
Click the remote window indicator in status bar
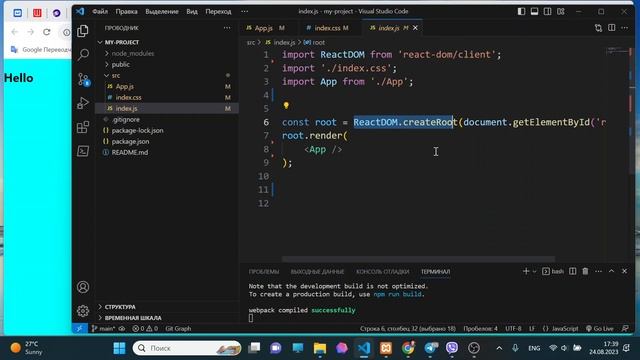[x=80, y=328]
